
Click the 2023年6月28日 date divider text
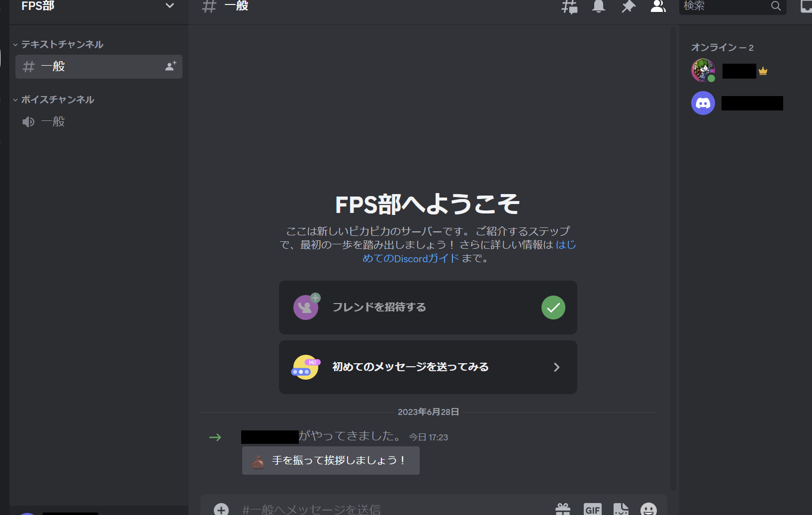click(x=428, y=412)
